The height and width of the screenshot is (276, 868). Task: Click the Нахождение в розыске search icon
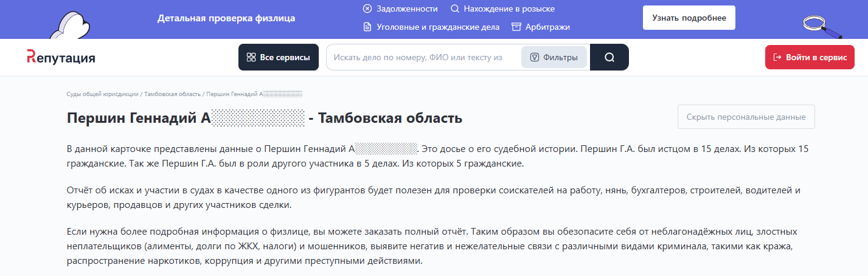(454, 9)
